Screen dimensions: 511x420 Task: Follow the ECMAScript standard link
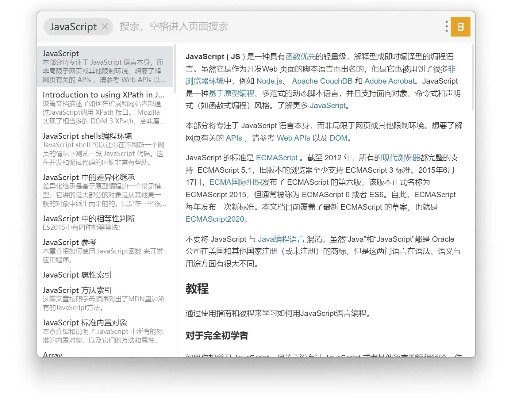[277, 158]
